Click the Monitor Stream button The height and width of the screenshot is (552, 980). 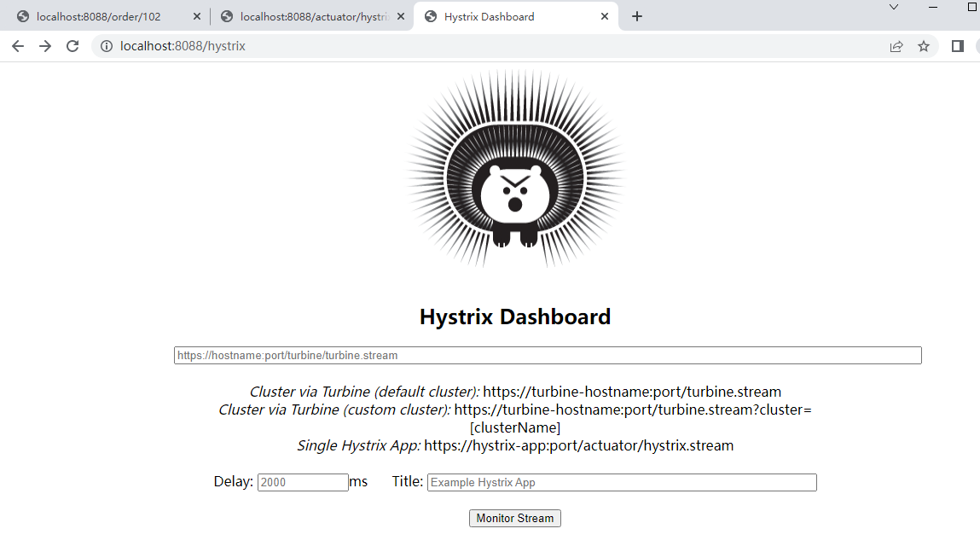tap(515, 518)
